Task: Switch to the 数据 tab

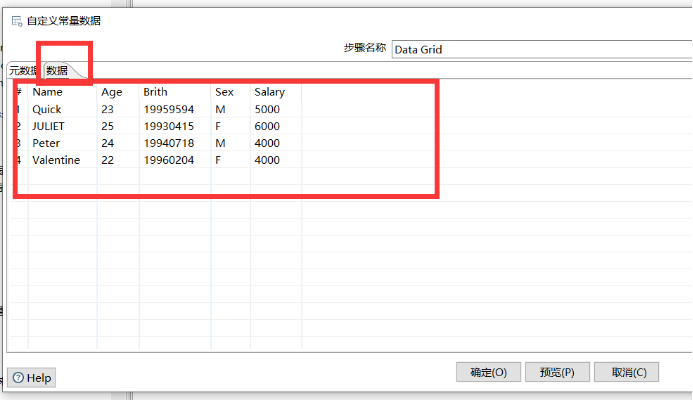Action: [57, 70]
